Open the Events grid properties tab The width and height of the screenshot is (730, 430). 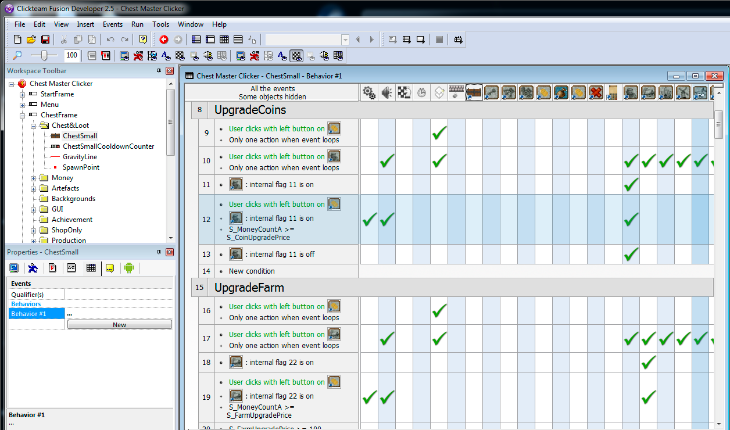[91, 268]
